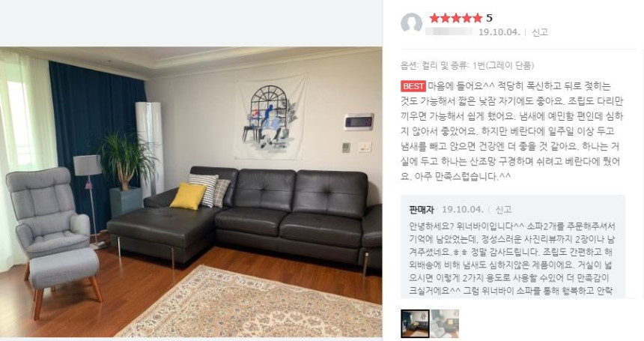Viewport: 644px width, 341px height.
Task: Click the second red rating star
Action: point(446,18)
